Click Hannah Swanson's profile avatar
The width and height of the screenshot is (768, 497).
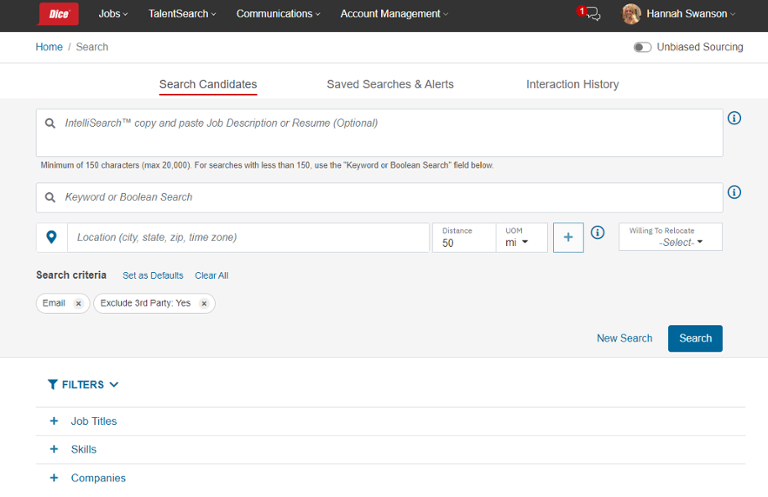pyautogui.click(x=631, y=14)
